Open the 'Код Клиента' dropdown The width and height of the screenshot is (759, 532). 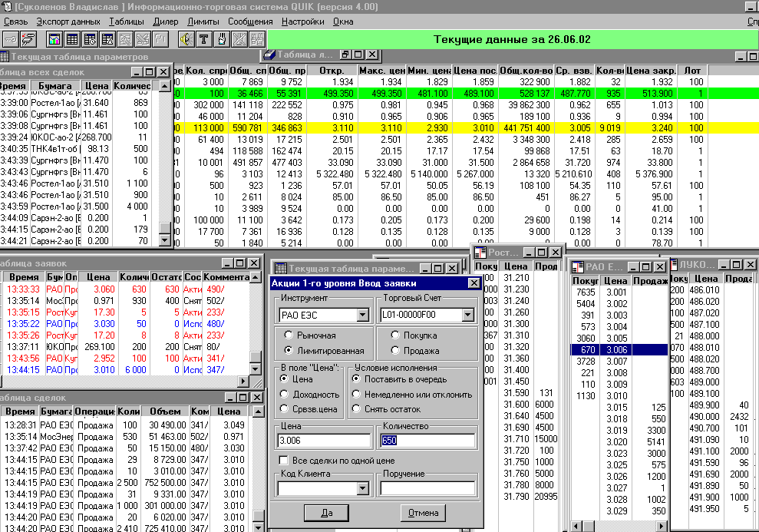click(x=362, y=488)
